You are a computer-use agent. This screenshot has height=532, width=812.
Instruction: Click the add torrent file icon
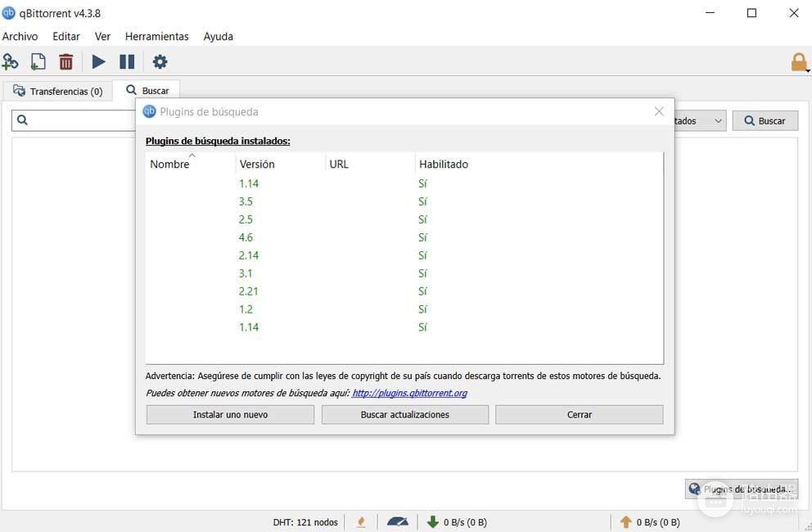[x=38, y=61]
